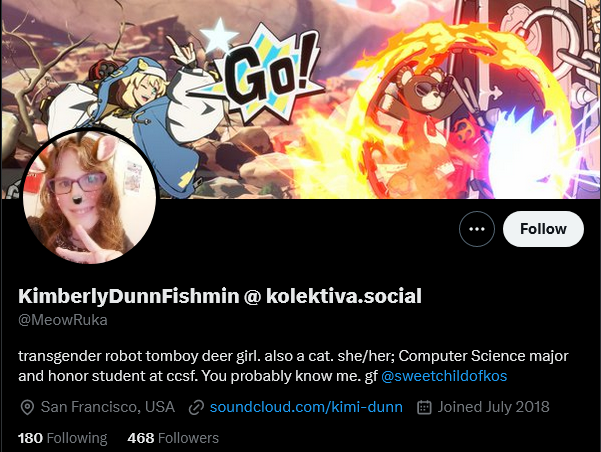The image size is (601, 452).
Task: Open the three-dot more options button
Action: (x=477, y=229)
